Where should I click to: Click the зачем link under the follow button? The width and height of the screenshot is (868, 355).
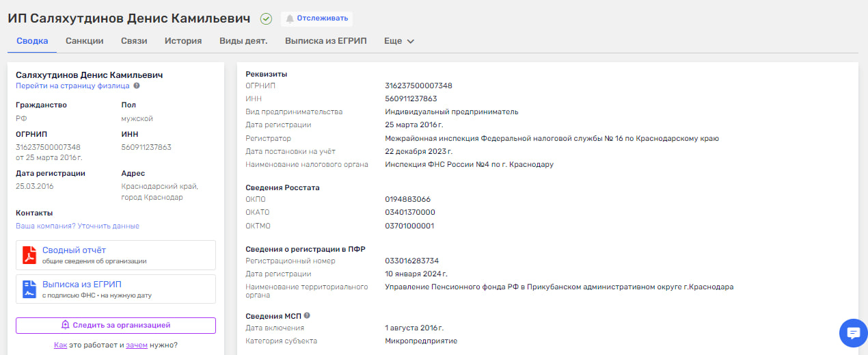click(x=137, y=345)
